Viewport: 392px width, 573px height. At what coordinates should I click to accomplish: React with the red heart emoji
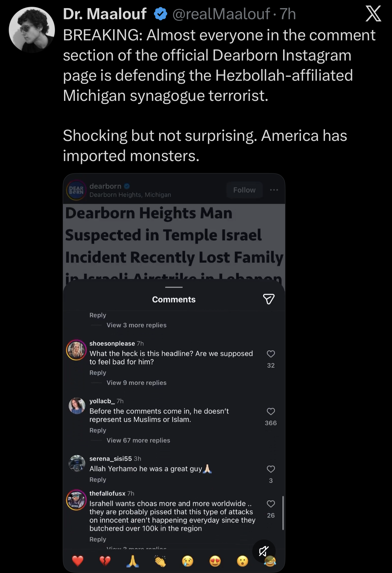(x=78, y=561)
